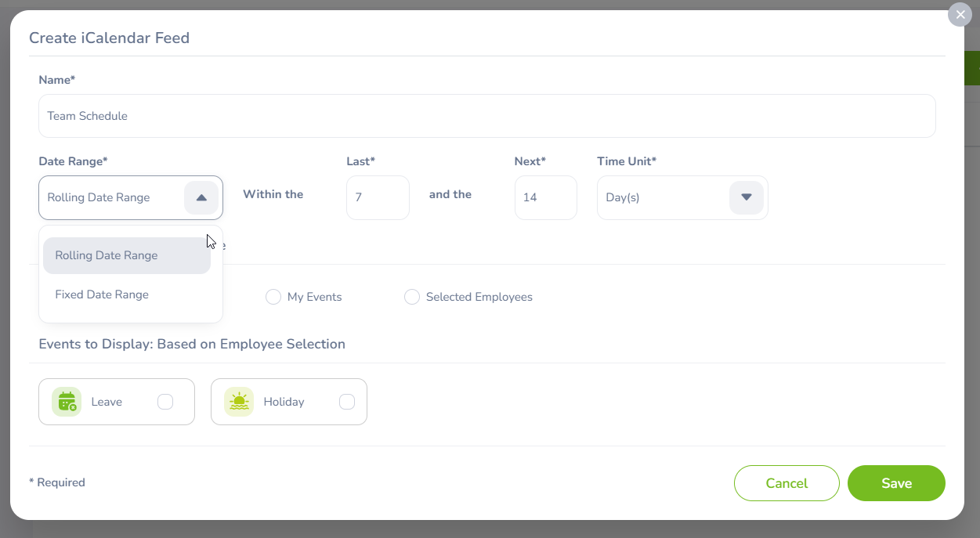Enable the Leave checkbox
980x538 pixels.
[165, 402]
